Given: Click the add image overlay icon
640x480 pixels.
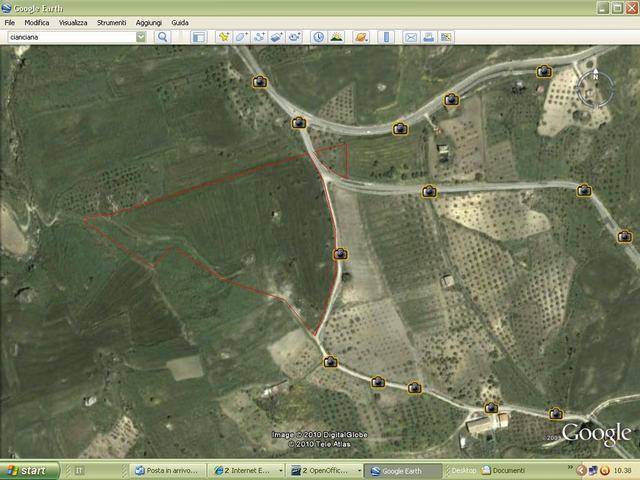Looking at the screenshot, I should click(x=277, y=37).
